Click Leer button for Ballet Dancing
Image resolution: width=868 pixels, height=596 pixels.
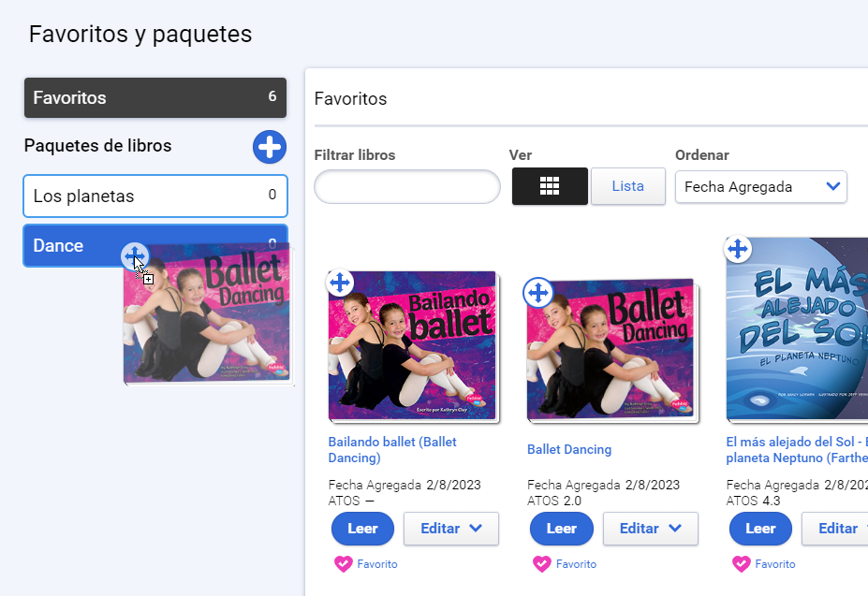click(x=561, y=529)
